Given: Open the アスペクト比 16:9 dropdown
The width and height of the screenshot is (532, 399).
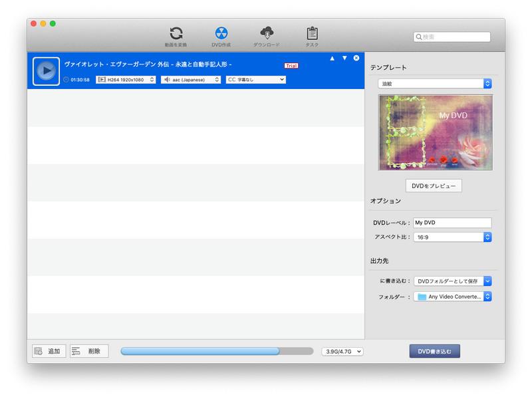Looking at the screenshot, I should coord(452,237).
